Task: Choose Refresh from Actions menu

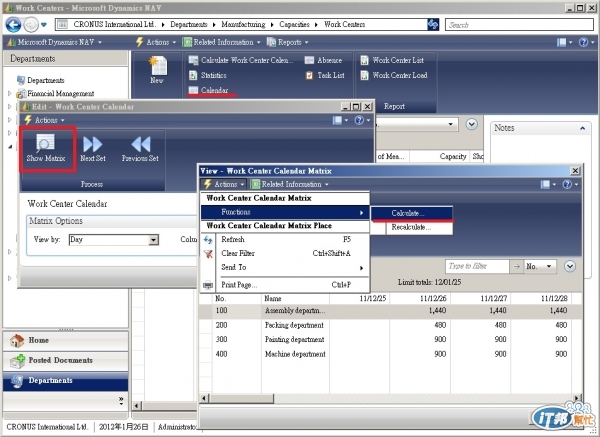Action: tap(285, 240)
